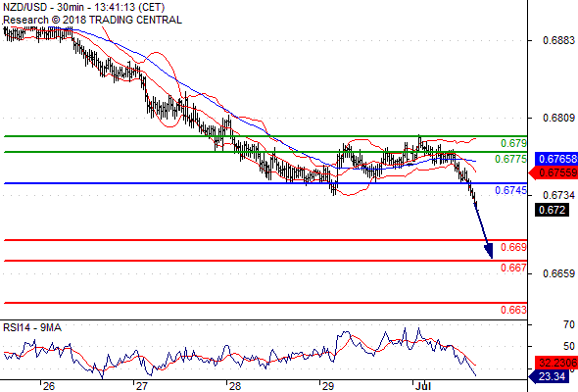The width and height of the screenshot is (578, 392).
Task: Click the red 0.67559 price tag
Action: [x=554, y=172]
